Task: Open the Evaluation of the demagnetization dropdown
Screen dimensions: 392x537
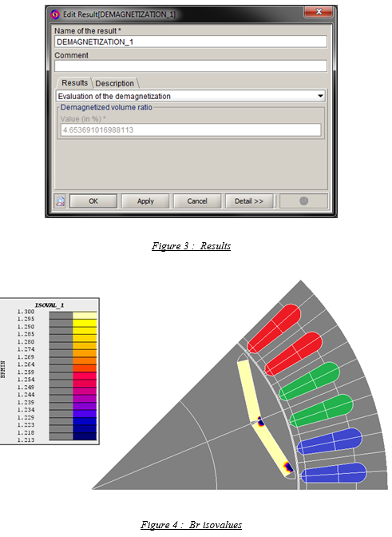Action: point(190,96)
